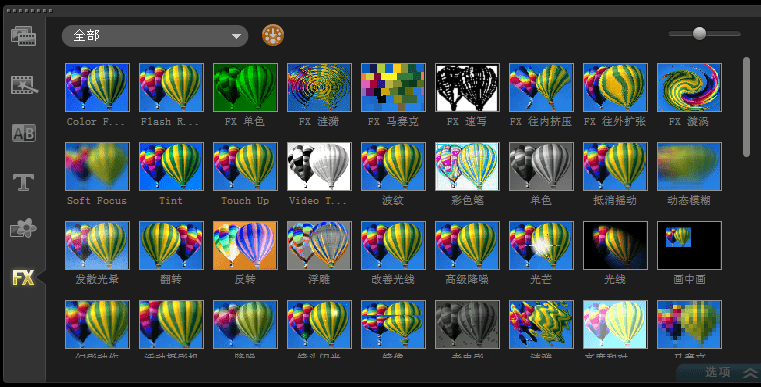
Task: Click the filter gallery vertical scrollbar
Action: [x=746, y=107]
